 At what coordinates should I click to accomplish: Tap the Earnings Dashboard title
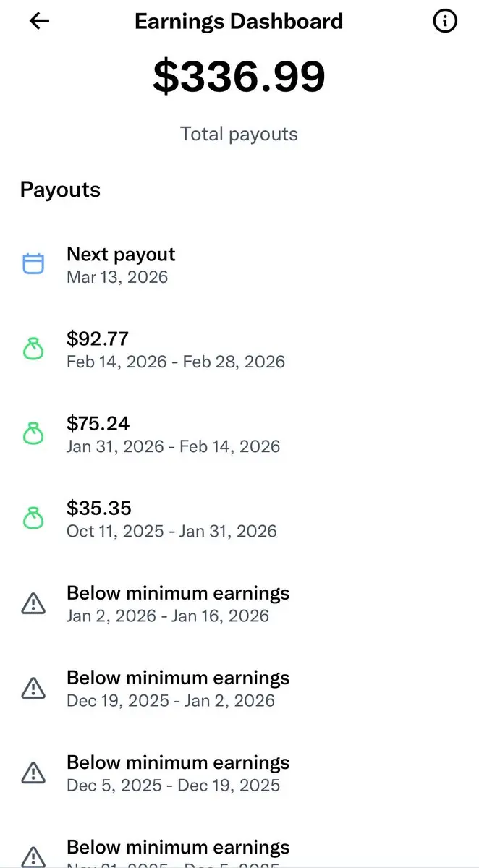pos(239,21)
